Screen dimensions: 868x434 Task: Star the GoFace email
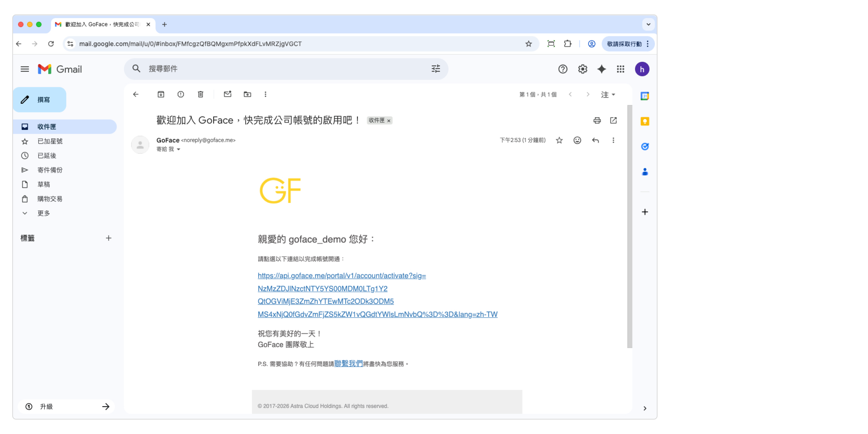[559, 140]
